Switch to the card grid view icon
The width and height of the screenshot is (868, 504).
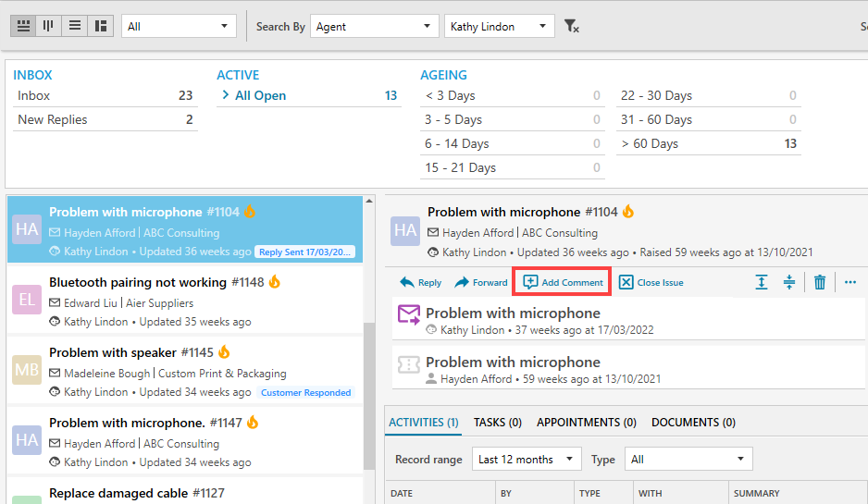(23, 26)
